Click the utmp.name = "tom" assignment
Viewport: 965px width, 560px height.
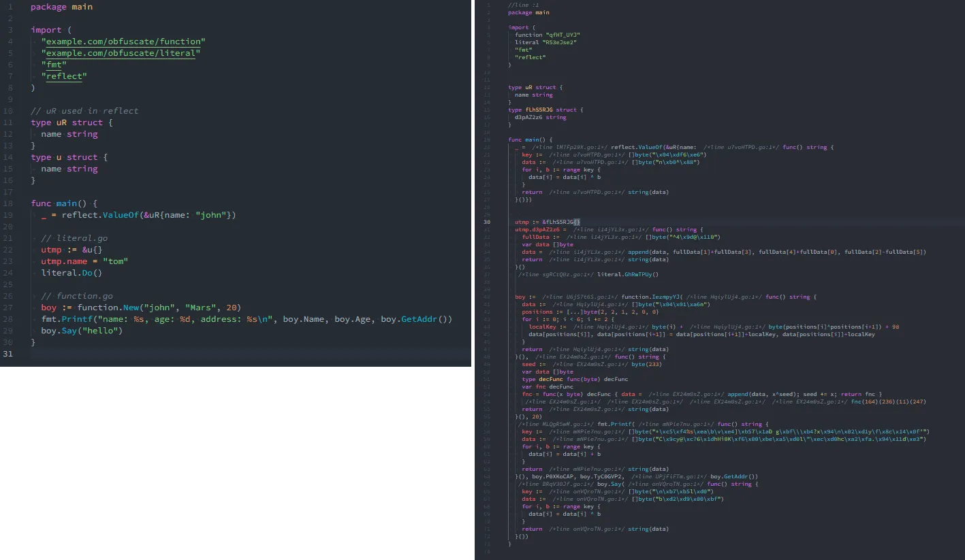[x=84, y=261]
